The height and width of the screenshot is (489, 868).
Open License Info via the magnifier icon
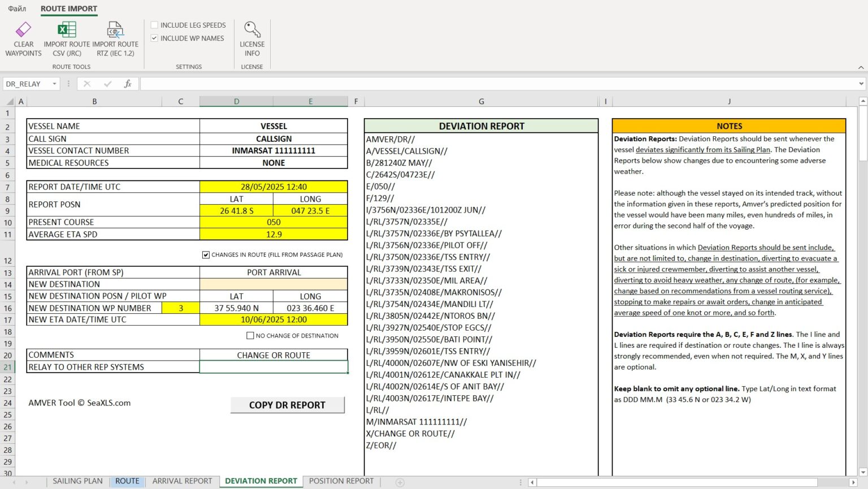pos(252,29)
